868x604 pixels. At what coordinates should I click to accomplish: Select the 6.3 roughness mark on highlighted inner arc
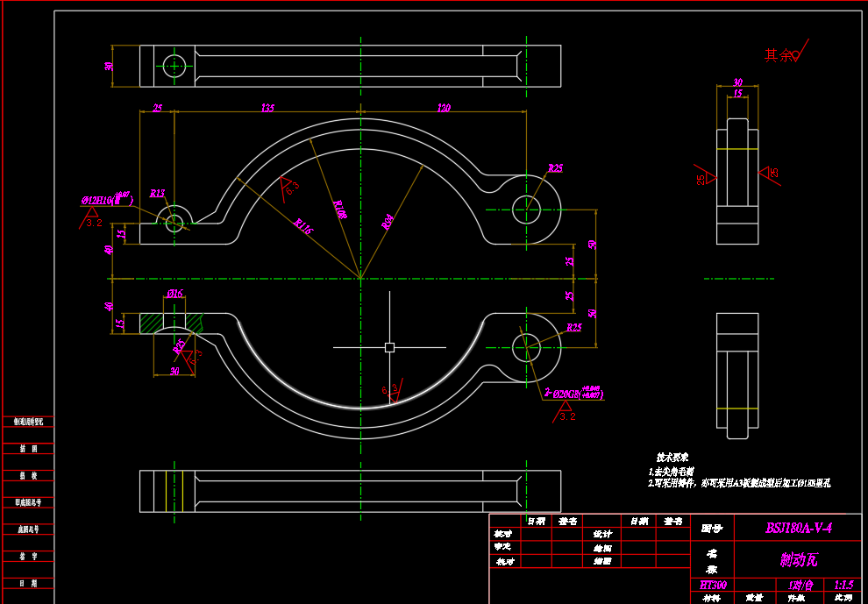391,390
